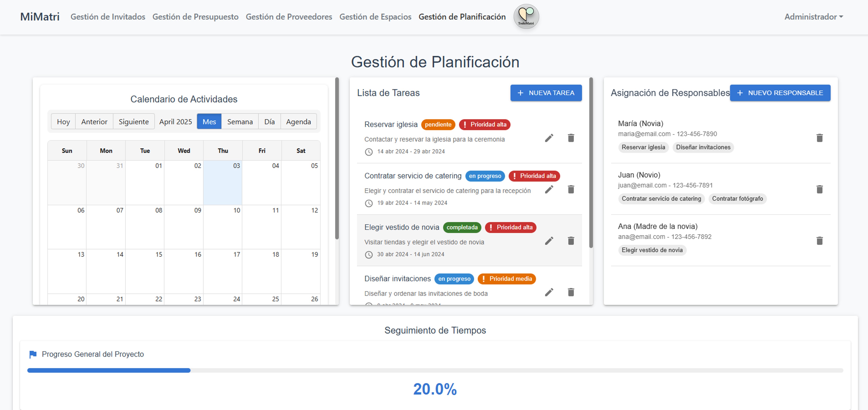Edit the Elegir vestido de novia task
The height and width of the screenshot is (410, 868).
pyautogui.click(x=549, y=241)
